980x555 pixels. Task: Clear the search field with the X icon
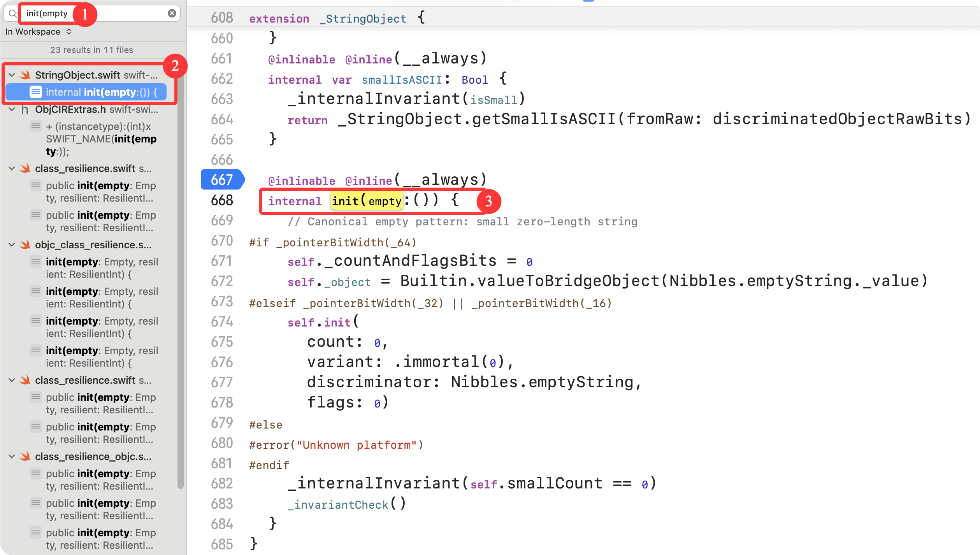point(172,14)
